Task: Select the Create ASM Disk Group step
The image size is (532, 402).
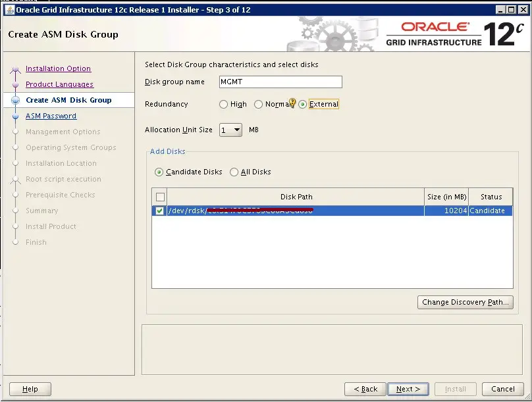Action: pos(68,100)
